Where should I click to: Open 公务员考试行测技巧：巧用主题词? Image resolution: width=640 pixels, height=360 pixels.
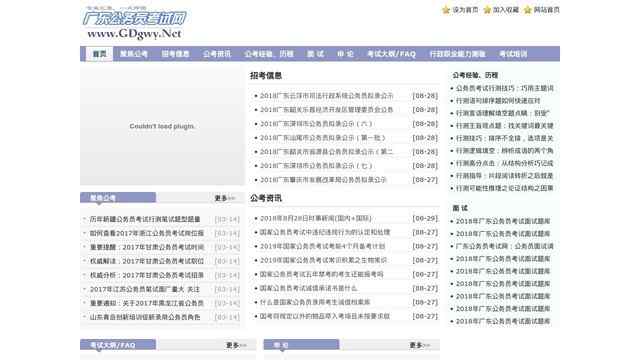click(505, 88)
